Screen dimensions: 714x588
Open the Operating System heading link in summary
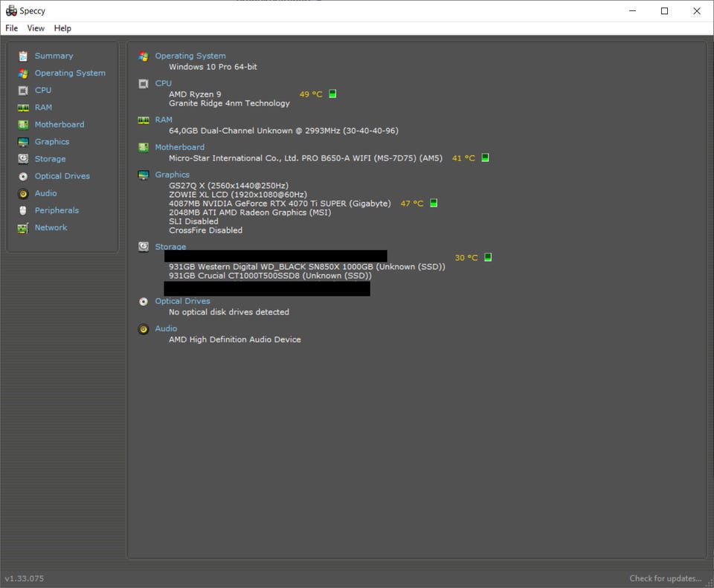click(x=190, y=56)
